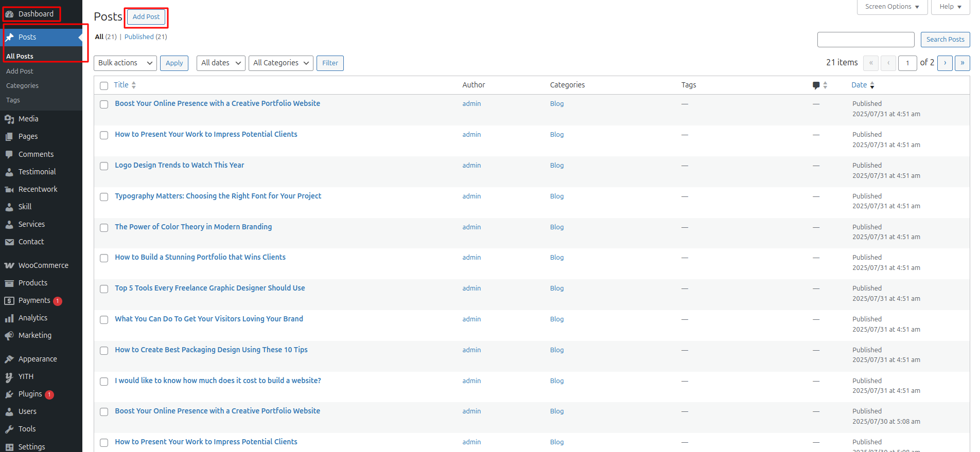Open All Posts submenu item
The width and height of the screenshot is (980, 452).
20,56
